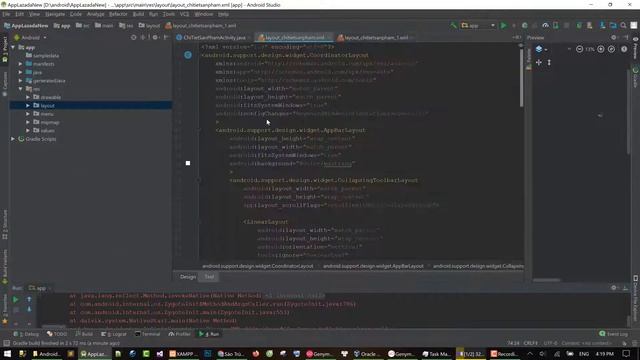This screenshot has width=640, height=360.
Task: Open the Window menu
Action: pos(203,14)
